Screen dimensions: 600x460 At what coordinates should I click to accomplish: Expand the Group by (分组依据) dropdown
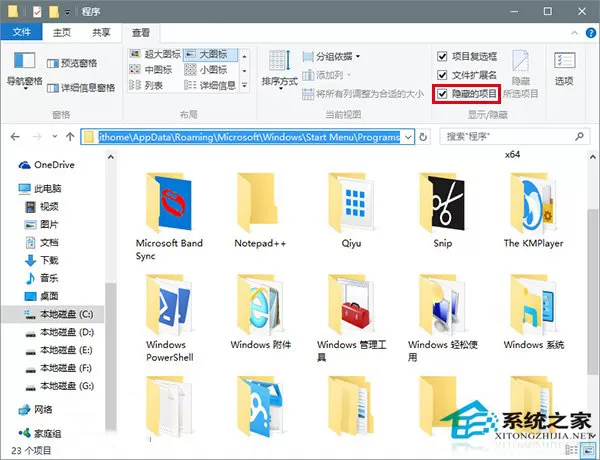click(331, 57)
